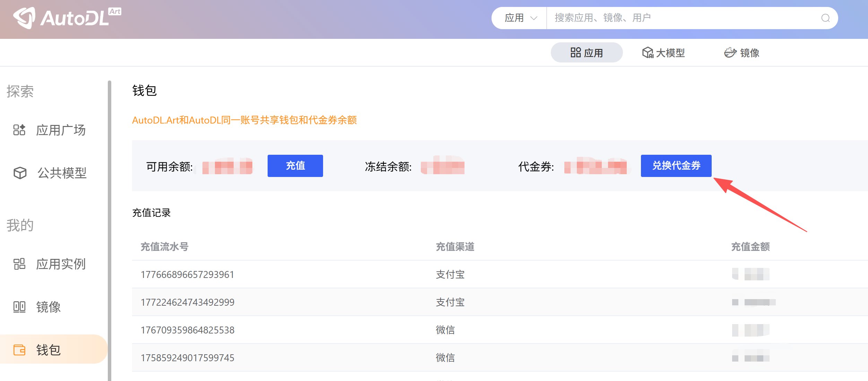
Task: Click the 充值记录 section heading
Action: (151, 213)
